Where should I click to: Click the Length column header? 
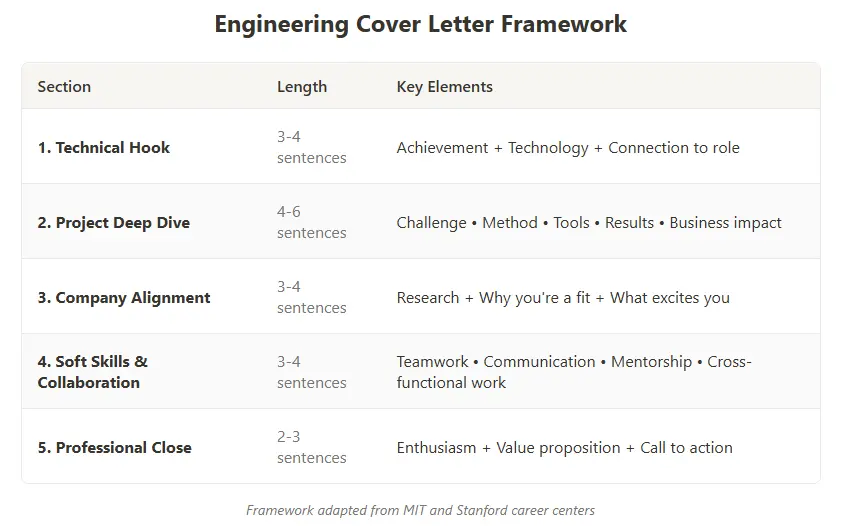click(x=302, y=87)
